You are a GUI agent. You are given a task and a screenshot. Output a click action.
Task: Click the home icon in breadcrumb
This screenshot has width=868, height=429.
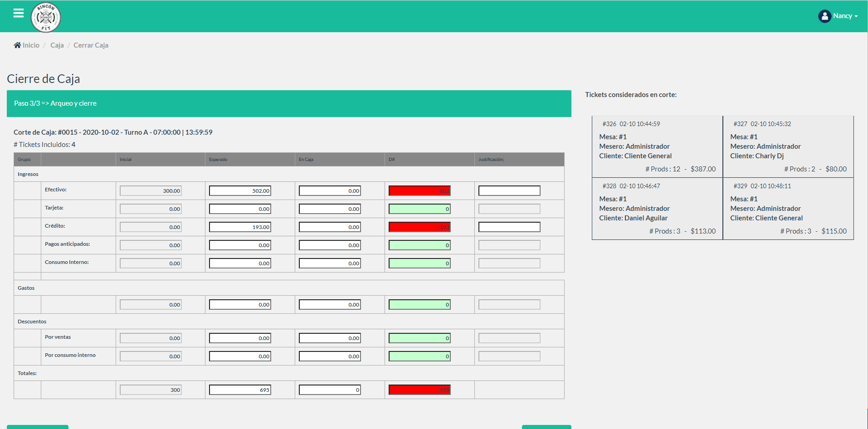pyautogui.click(x=17, y=45)
